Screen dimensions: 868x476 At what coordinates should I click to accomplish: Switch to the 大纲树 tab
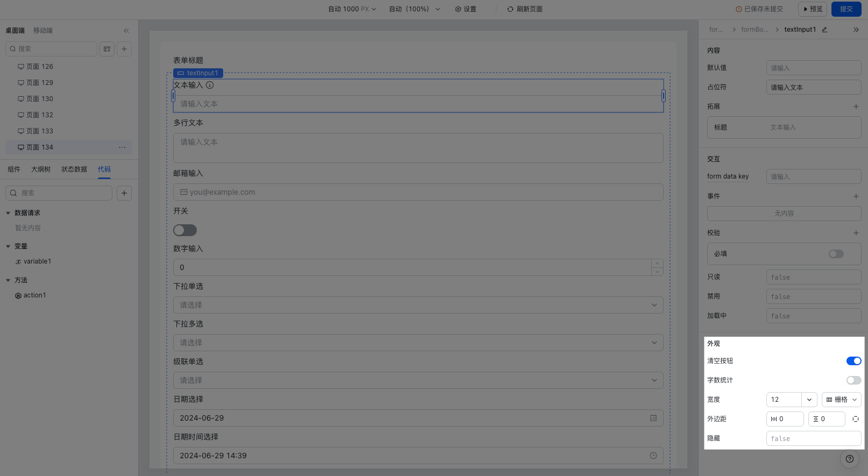coord(41,169)
